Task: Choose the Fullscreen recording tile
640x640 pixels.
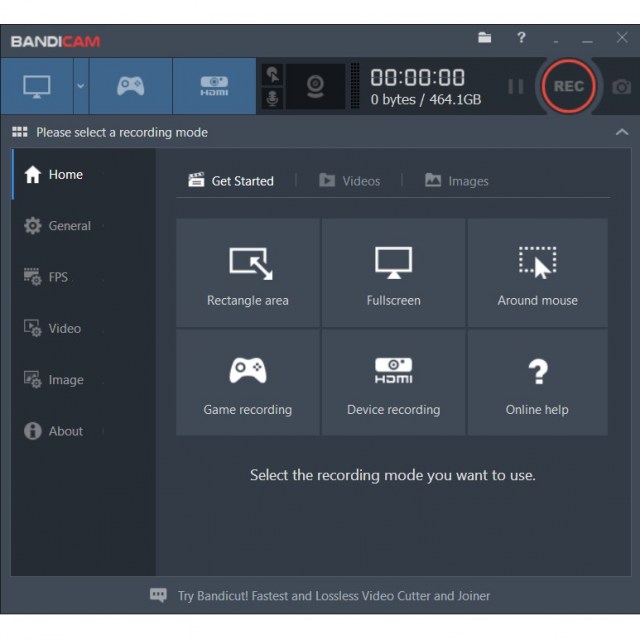Action: tap(393, 273)
